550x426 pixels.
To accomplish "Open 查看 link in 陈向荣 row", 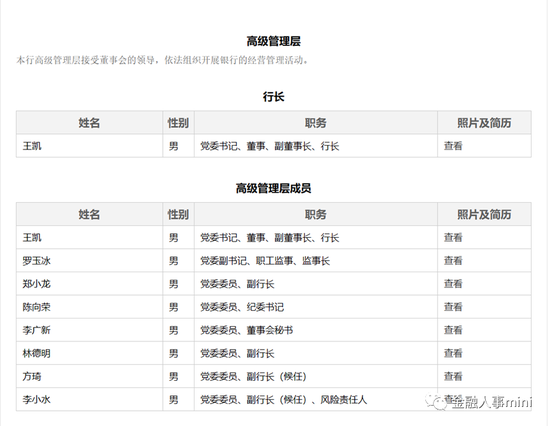I will click(x=453, y=307).
